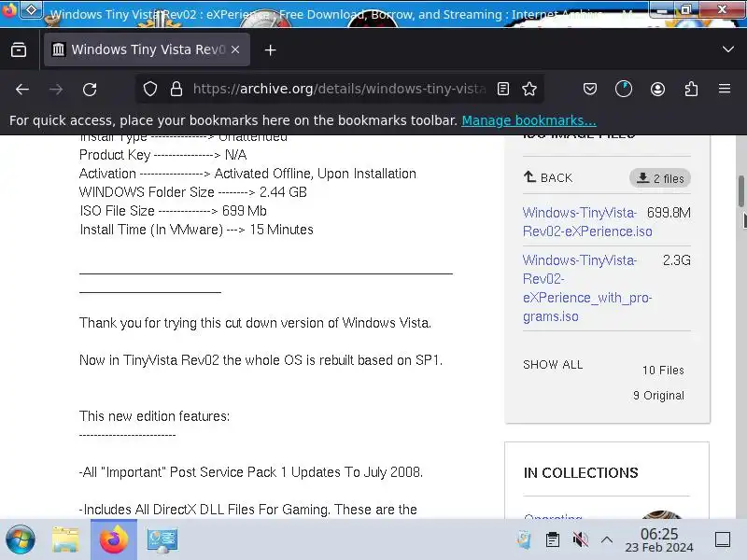The width and height of the screenshot is (747, 560).
Task: Go back to previous page
Action: click(x=22, y=89)
